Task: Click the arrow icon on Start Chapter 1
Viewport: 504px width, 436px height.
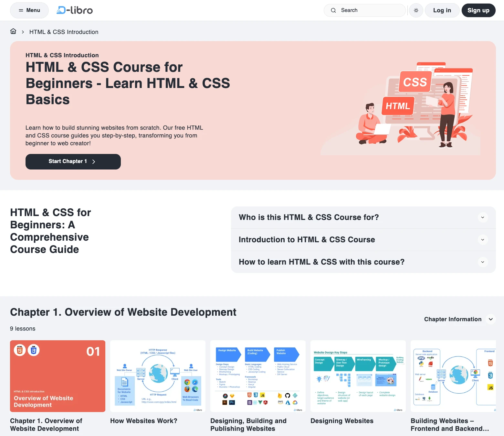Action: (94, 162)
